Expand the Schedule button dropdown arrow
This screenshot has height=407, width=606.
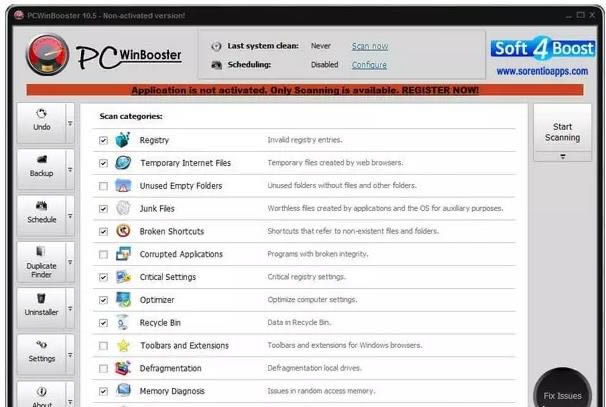point(70,216)
